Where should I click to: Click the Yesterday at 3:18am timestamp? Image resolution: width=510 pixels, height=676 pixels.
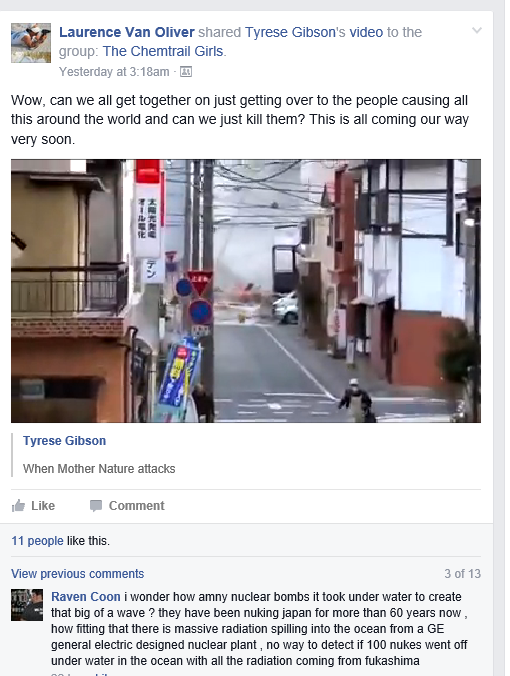(x=114, y=72)
